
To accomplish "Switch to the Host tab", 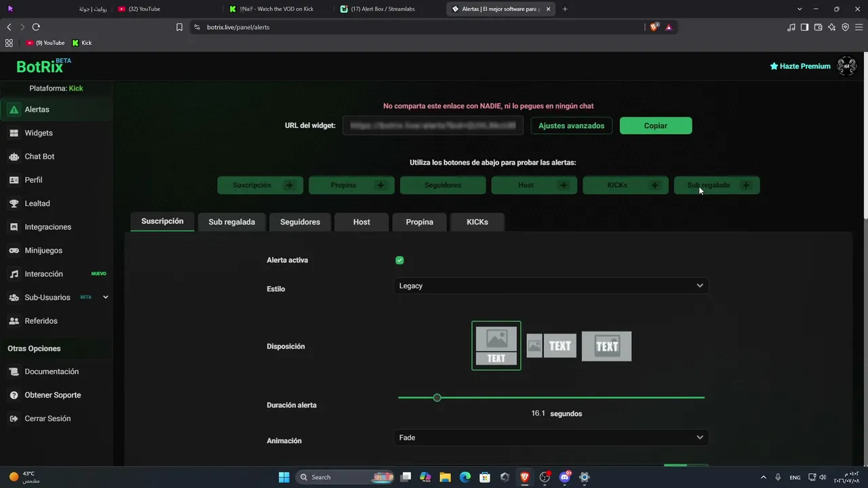I will coord(361,222).
